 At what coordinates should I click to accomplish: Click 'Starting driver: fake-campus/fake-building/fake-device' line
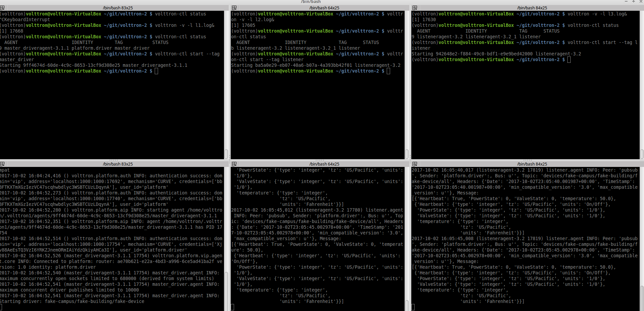click(72, 301)
